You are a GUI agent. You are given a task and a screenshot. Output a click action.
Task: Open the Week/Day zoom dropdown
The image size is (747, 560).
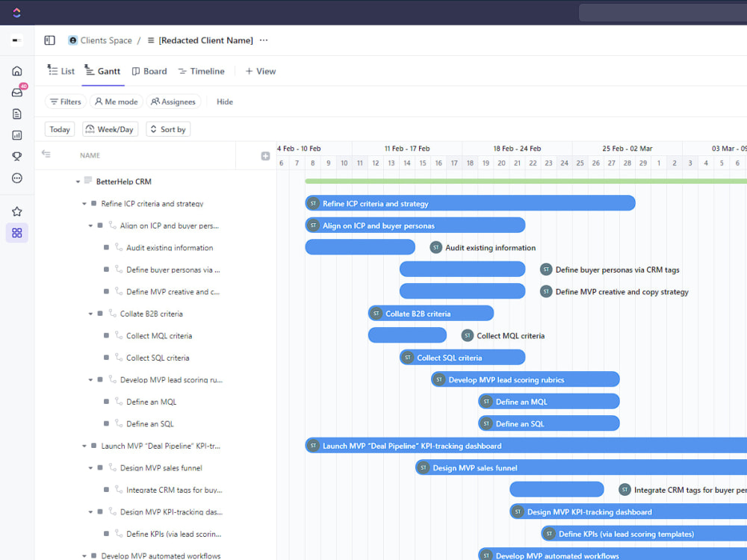coord(110,129)
